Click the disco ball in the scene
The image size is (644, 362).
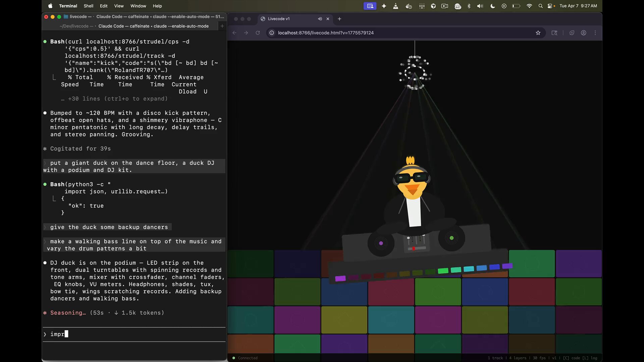coord(415,73)
